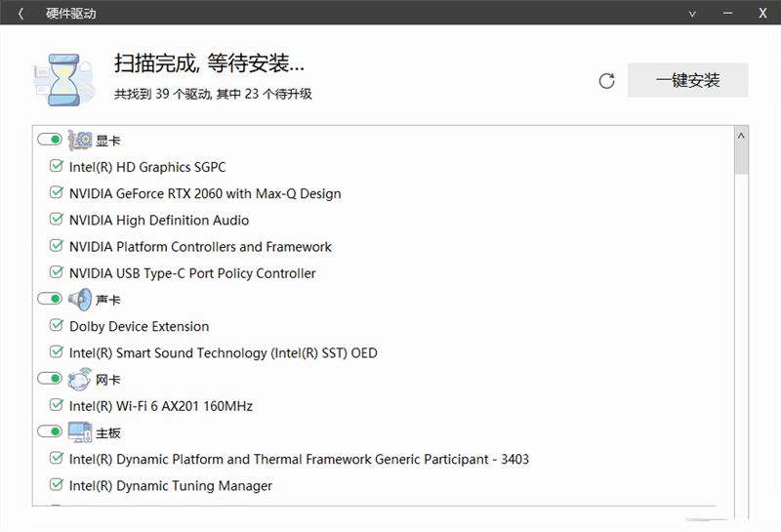This screenshot has height=532, width=781.
Task: Uncheck NVIDIA USB Type-C Port Policy Controller
Action: [57, 272]
